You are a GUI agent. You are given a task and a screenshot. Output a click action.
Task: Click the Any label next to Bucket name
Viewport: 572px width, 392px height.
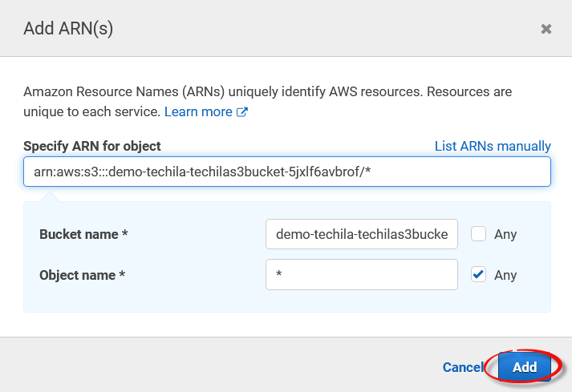click(x=505, y=234)
